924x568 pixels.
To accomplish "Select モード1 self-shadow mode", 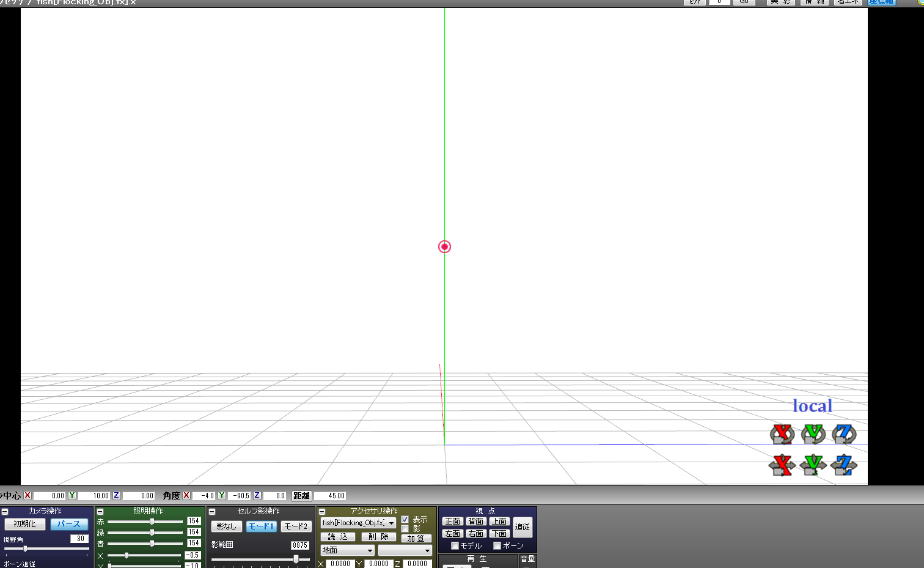I will point(261,526).
